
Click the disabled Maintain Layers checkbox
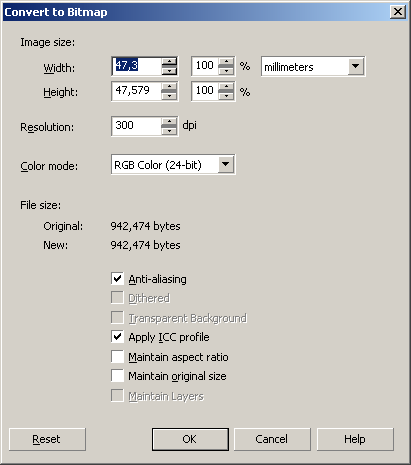click(x=117, y=396)
